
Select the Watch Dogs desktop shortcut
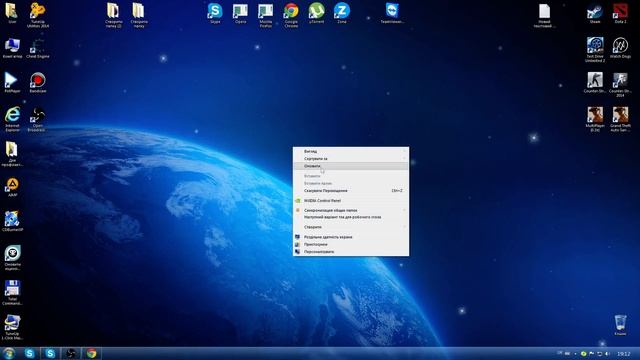620,48
